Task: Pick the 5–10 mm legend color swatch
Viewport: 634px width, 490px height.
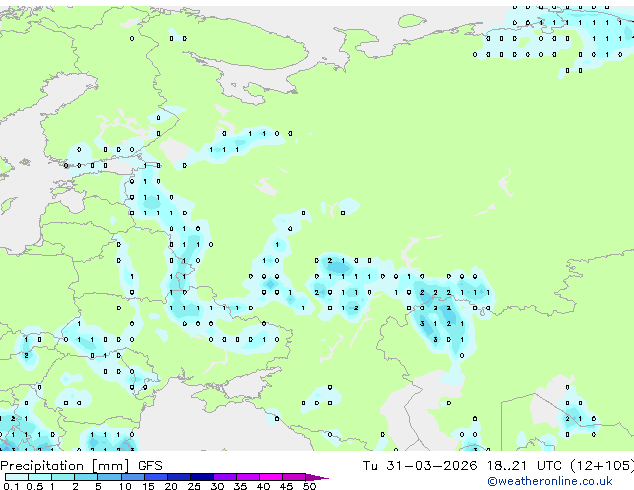Action: coord(109,477)
